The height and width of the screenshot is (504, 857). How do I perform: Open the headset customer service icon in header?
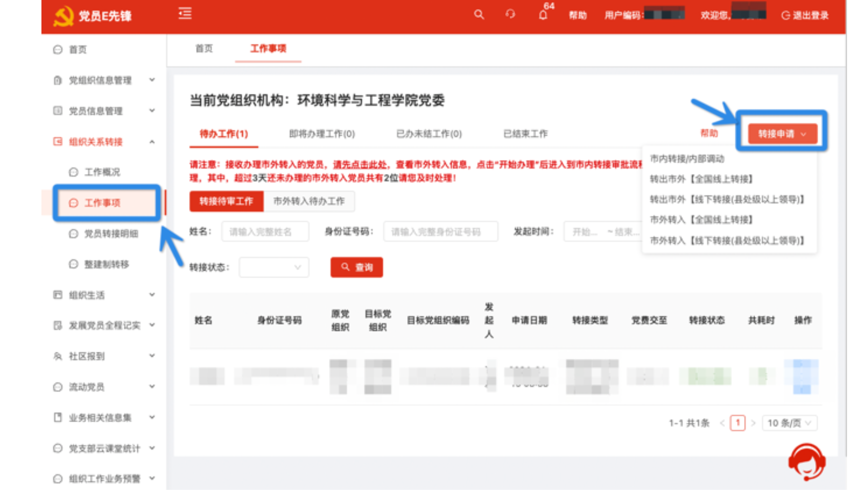pos(510,15)
